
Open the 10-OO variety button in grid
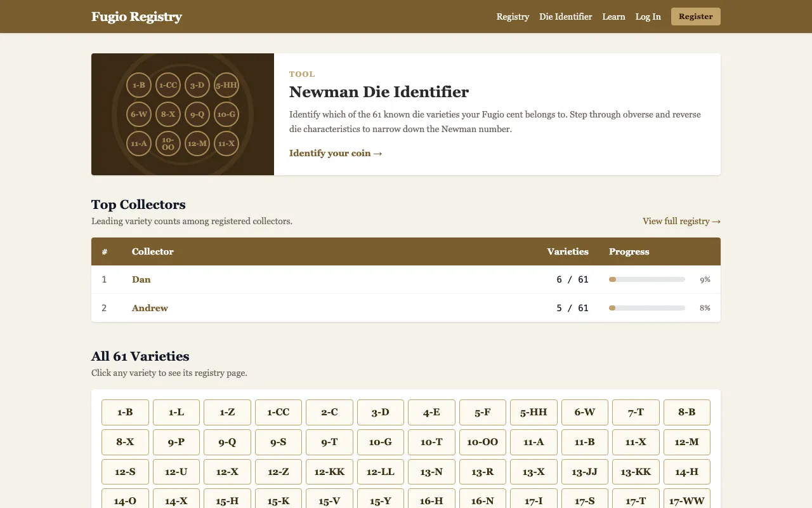[x=483, y=442]
